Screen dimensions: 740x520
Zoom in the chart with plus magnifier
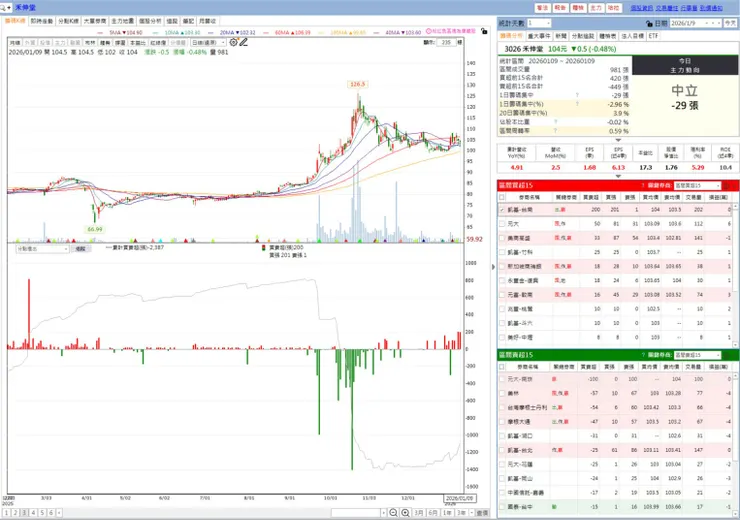(405, 512)
